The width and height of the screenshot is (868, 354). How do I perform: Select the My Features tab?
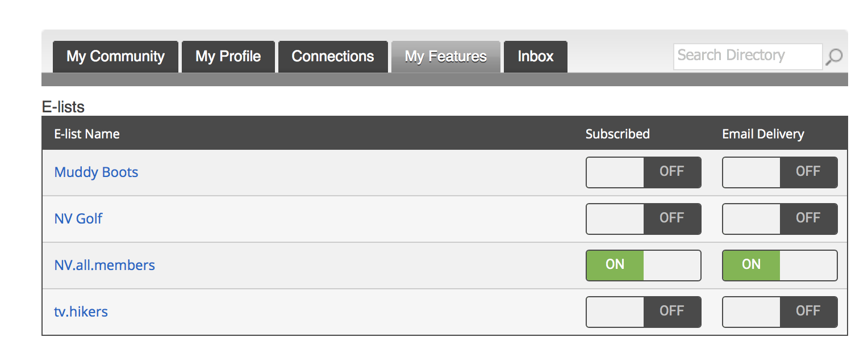[446, 57]
